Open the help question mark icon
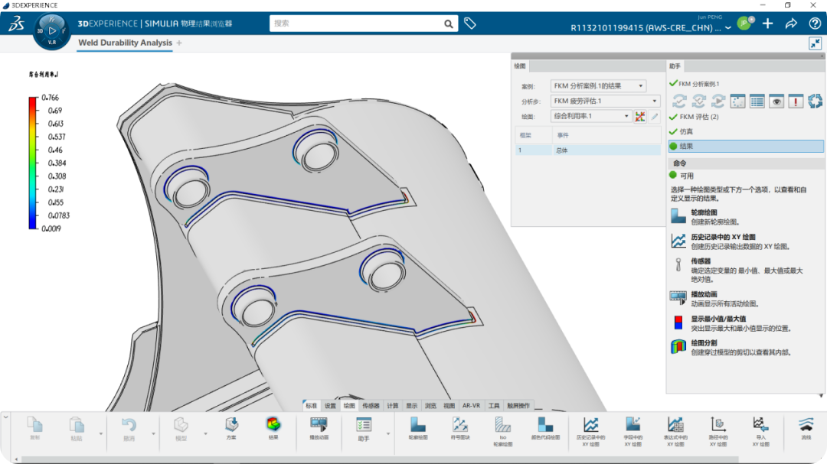Image resolution: width=827 pixels, height=465 pixels. [x=814, y=24]
